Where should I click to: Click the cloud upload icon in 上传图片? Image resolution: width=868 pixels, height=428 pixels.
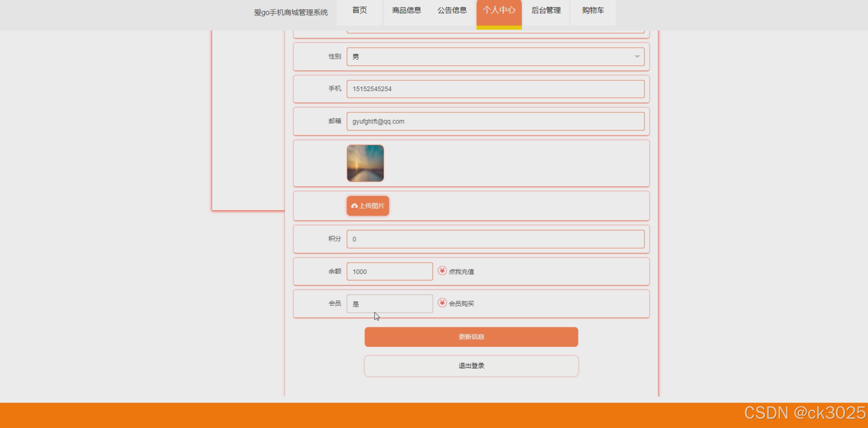(x=354, y=206)
